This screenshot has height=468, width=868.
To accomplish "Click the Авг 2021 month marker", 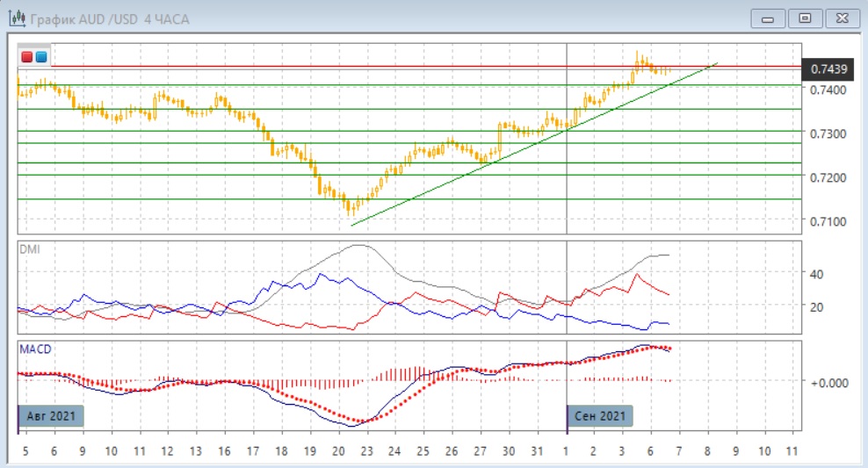I will (51, 416).
